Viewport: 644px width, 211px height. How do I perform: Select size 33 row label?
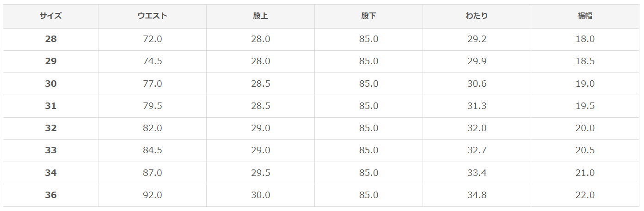pos(51,151)
